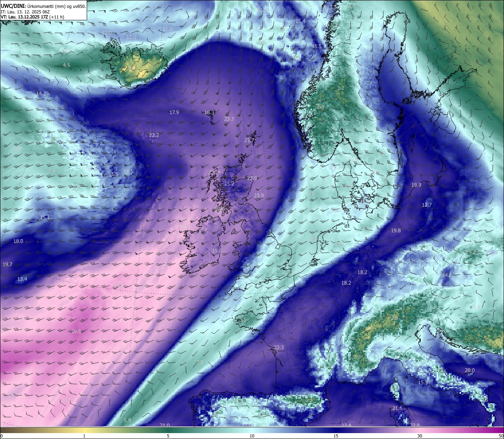Image resolution: width=504 pixels, height=439 pixels.
Task: Select the 19.9 value label
Action: tap(416, 185)
